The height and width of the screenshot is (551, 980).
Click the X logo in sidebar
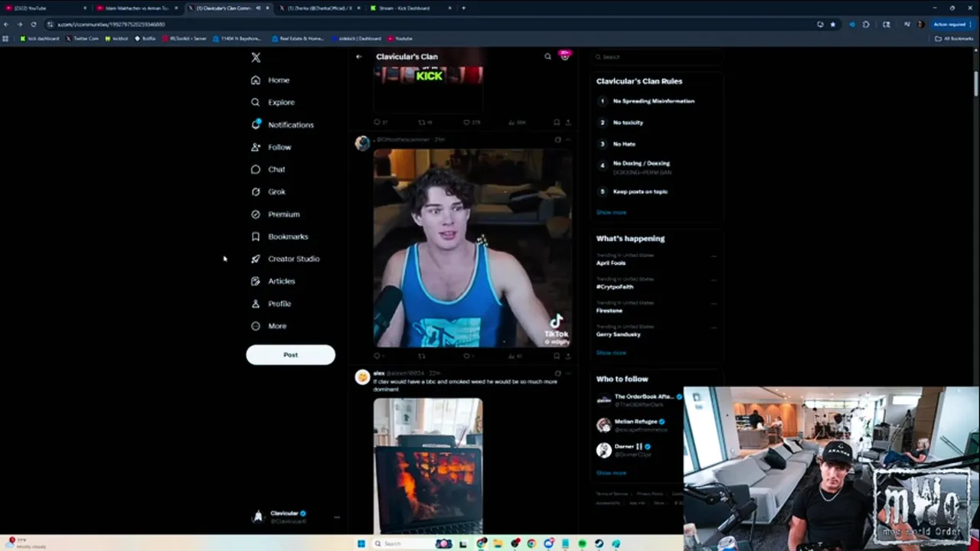click(x=256, y=57)
